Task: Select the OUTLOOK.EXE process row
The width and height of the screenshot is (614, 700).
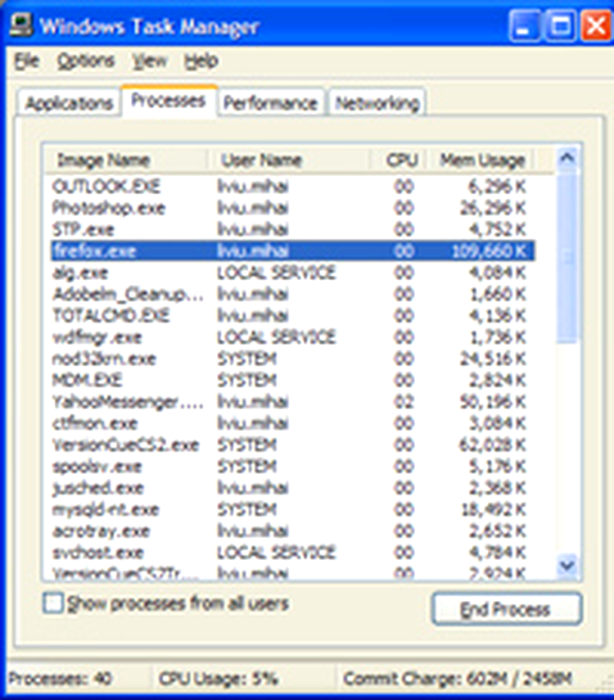Action: tap(292, 186)
